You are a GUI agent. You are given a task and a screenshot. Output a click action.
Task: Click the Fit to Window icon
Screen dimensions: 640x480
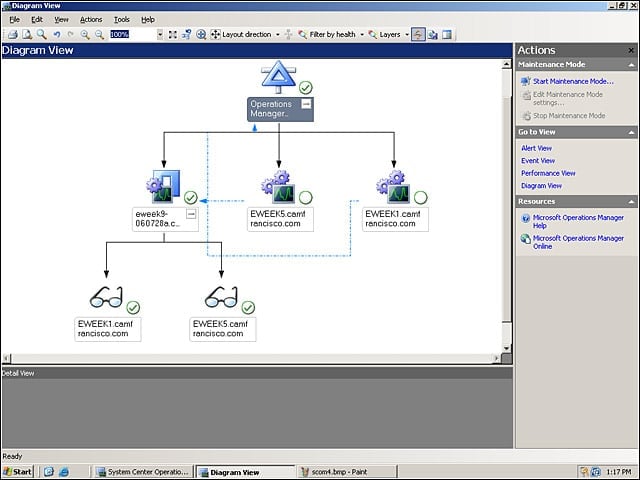tap(173, 35)
